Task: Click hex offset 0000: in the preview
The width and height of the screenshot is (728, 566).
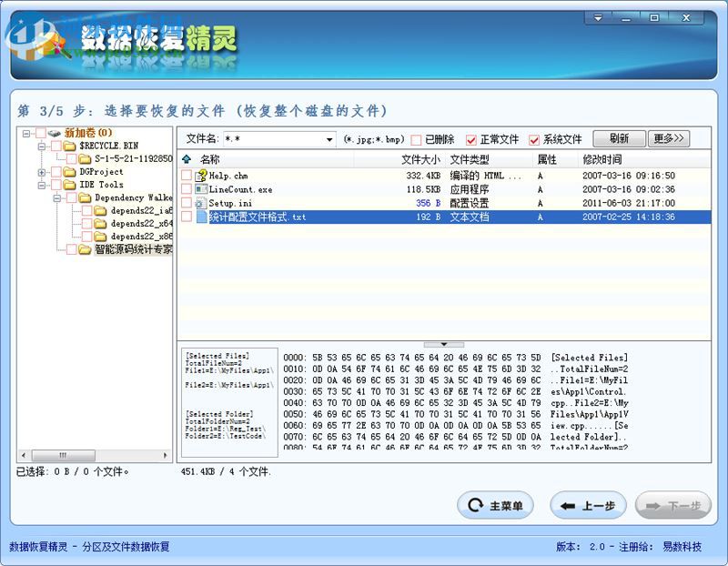Action: 295,358
